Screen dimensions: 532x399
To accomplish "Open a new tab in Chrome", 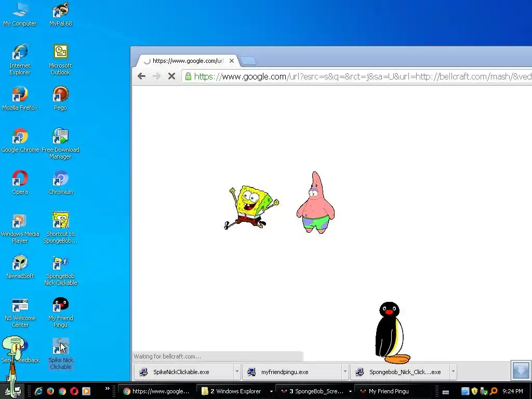I will [248, 61].
